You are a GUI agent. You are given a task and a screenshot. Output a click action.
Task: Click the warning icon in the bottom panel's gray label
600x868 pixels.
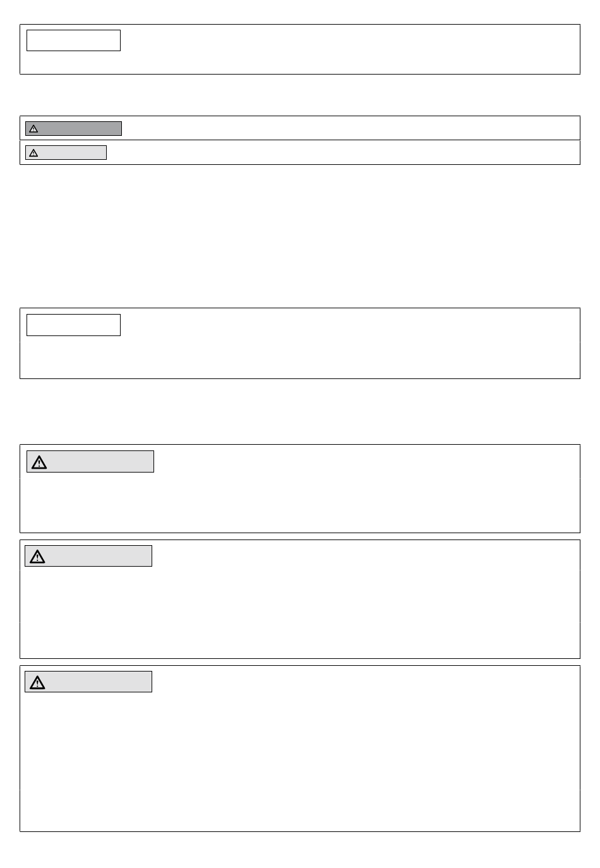[x=38, y=682]
